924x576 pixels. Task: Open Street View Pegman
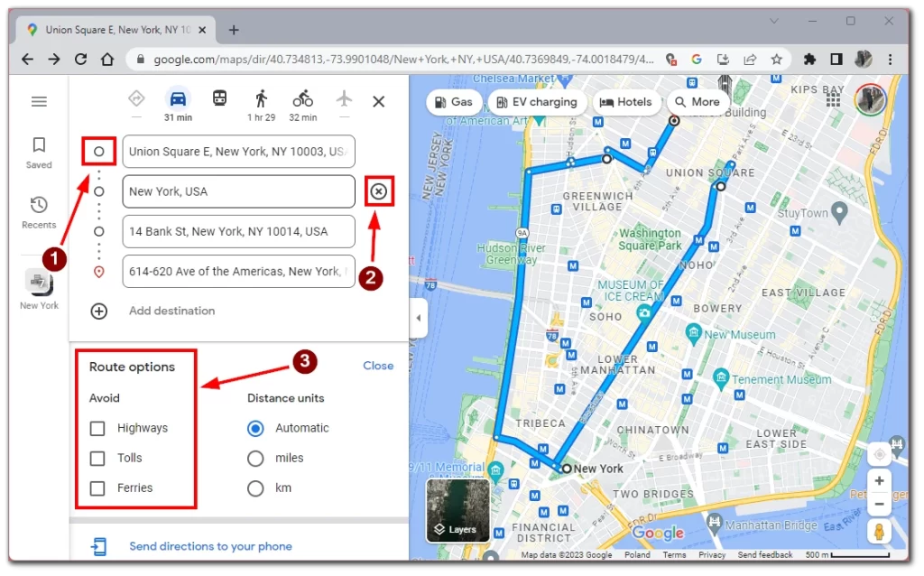tap(879, 531)
